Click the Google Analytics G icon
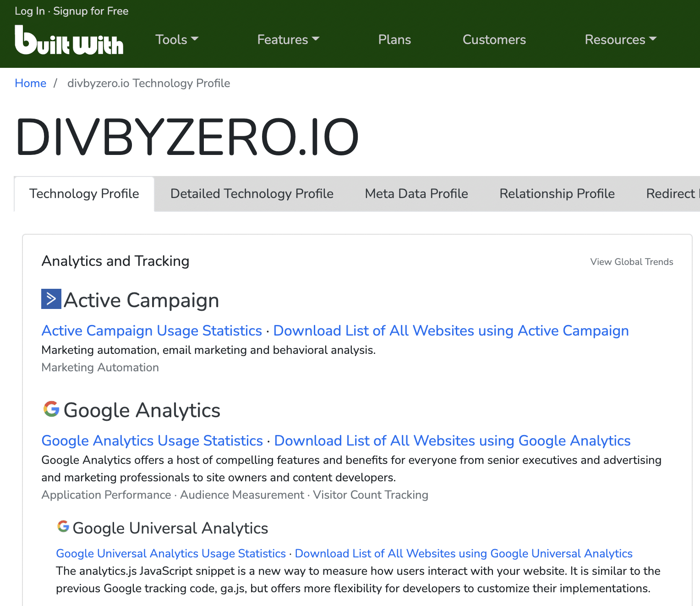This screenshot has width=700, height=606. point(51,409)
